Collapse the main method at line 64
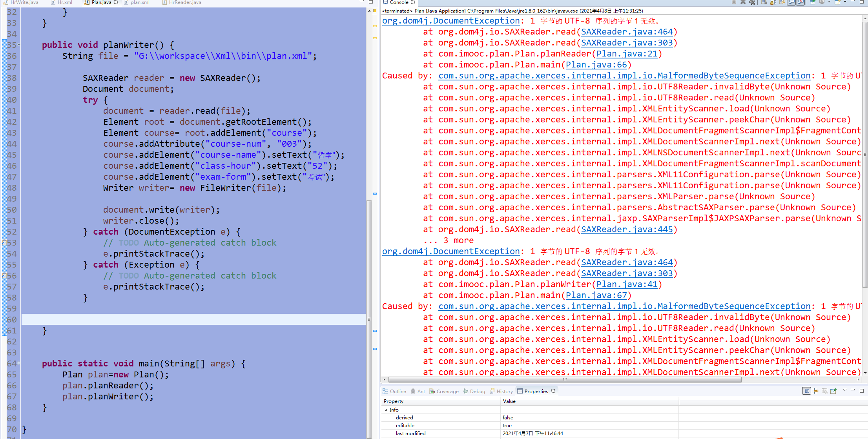Screen dimensions: 868x439 click(x=18, y=363)
